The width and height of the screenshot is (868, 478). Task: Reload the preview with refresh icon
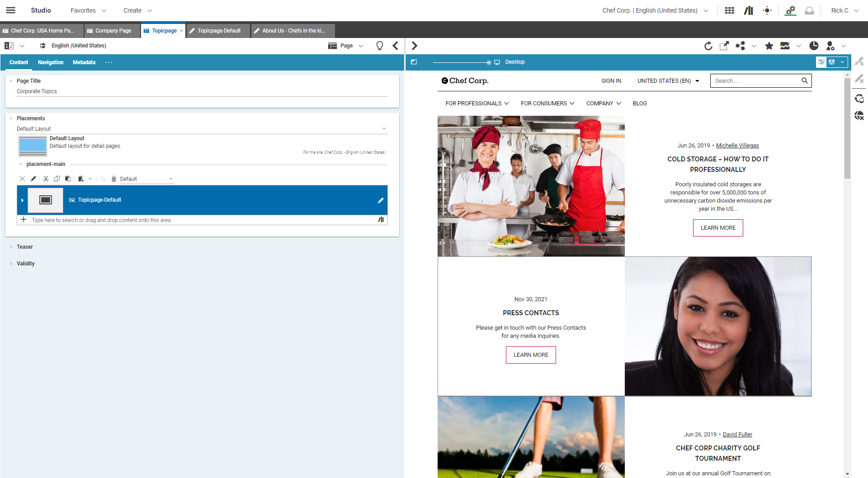(x=708, y=46)
